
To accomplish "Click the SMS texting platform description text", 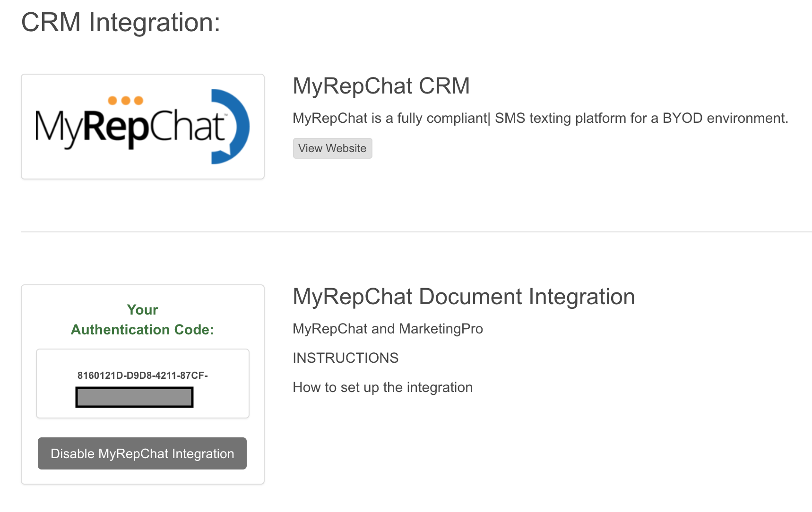I will tap(540, 118).
